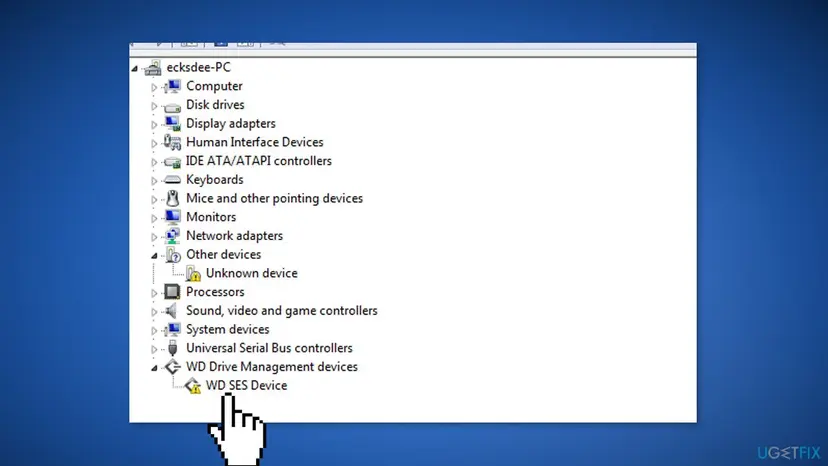Select Mice and other pointing devices label

tap(275, 198)
